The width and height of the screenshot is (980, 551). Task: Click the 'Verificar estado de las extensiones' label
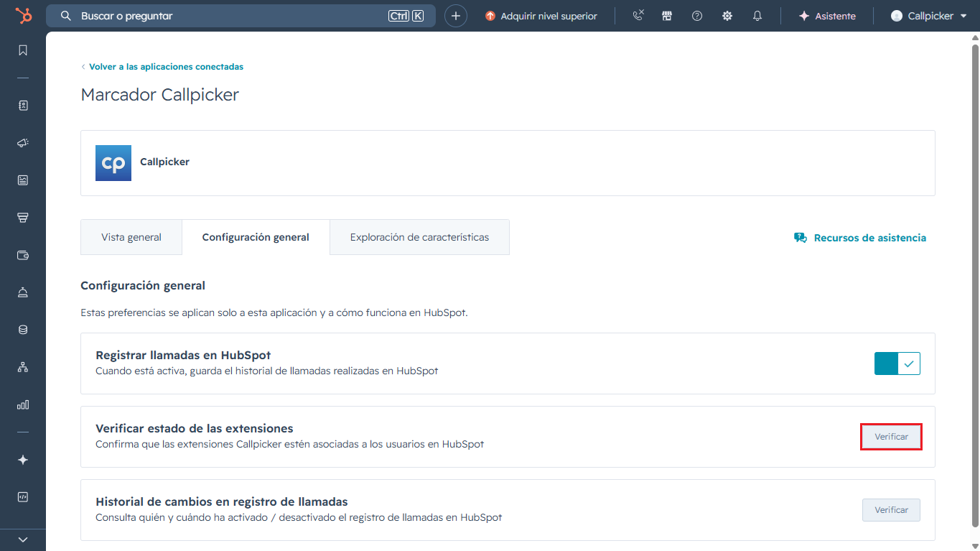195,428
